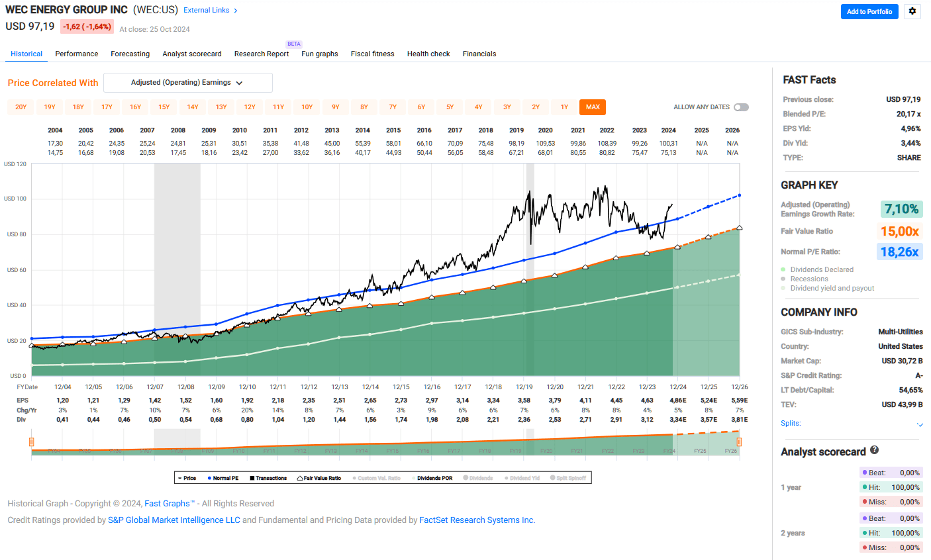
Task: Open the Financials tab
Action: point(479,54)
